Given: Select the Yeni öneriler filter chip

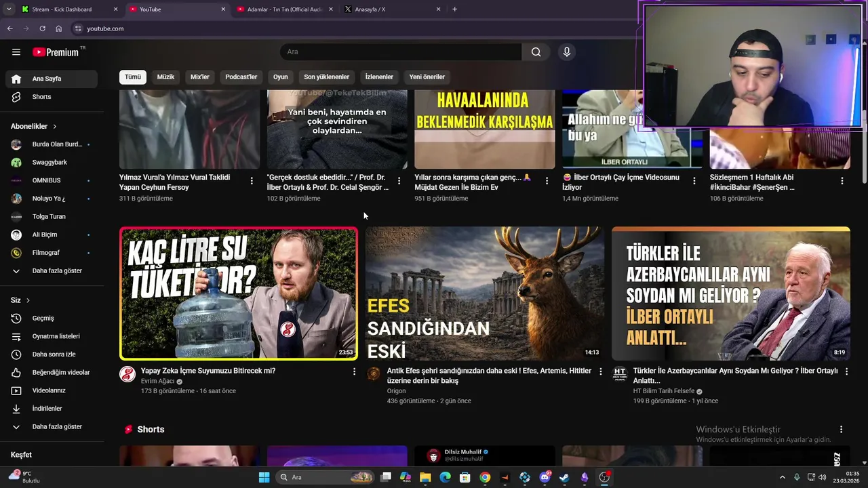Looking at the screenshot, I should pos(427,77).
